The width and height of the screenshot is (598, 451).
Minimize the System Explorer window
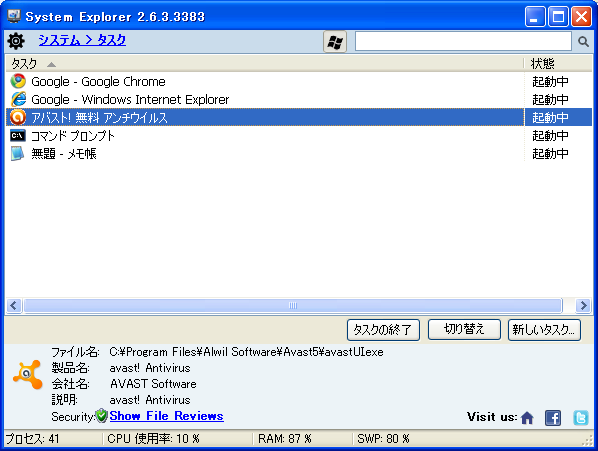coord(534,16)
